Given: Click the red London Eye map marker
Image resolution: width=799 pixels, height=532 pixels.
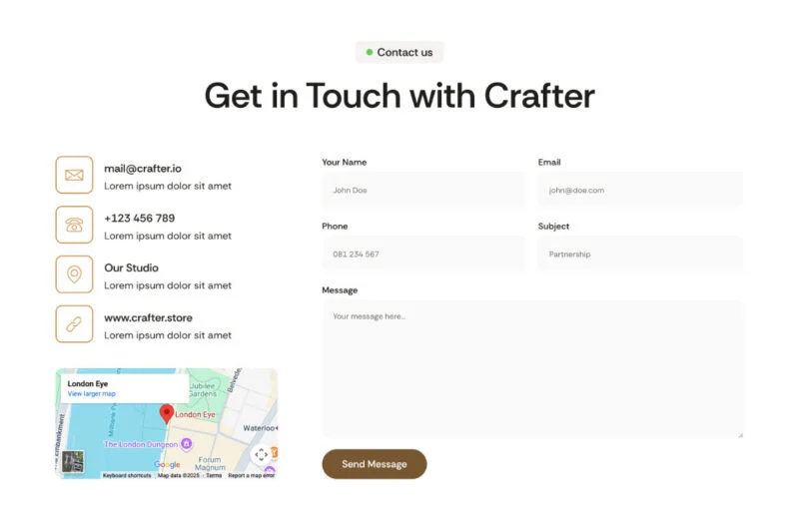Looking at the screenshot, I should (x=167, y=414).
